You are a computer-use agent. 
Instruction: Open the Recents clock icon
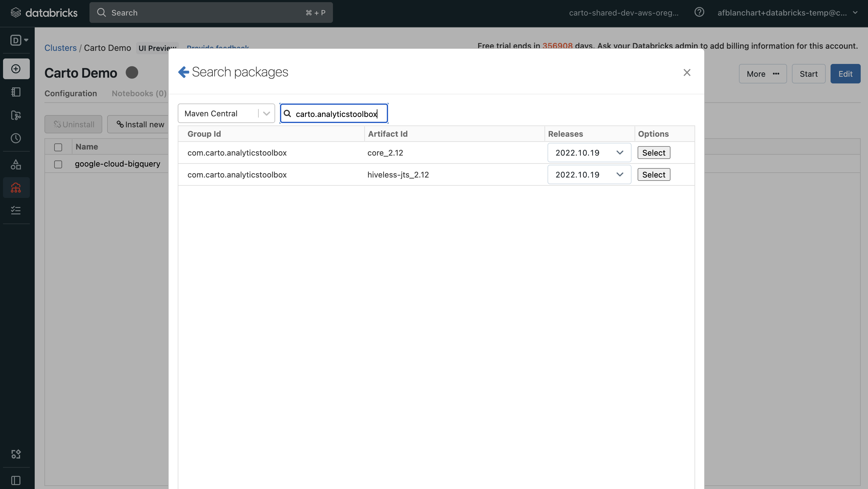pos(16,138)
